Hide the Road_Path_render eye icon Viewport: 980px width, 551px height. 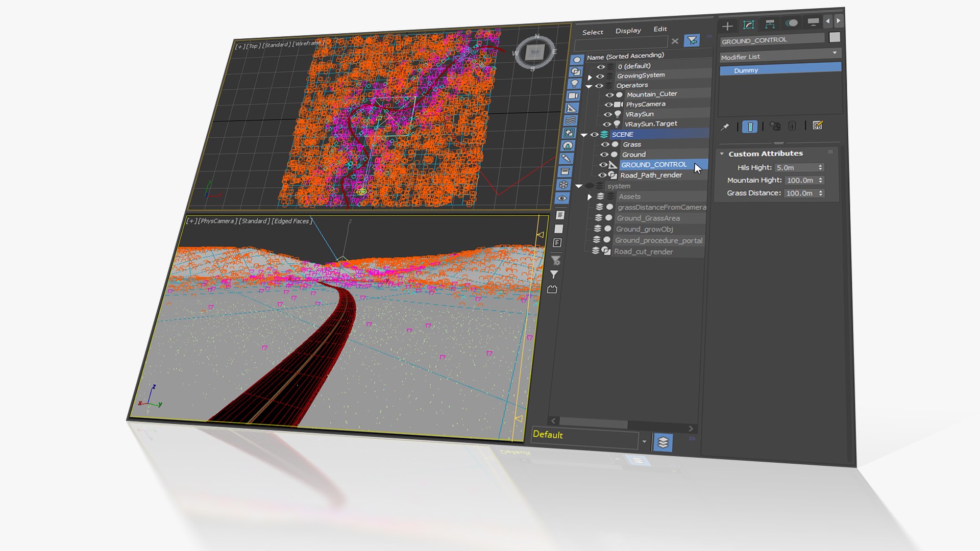click(x=602, y=176)
